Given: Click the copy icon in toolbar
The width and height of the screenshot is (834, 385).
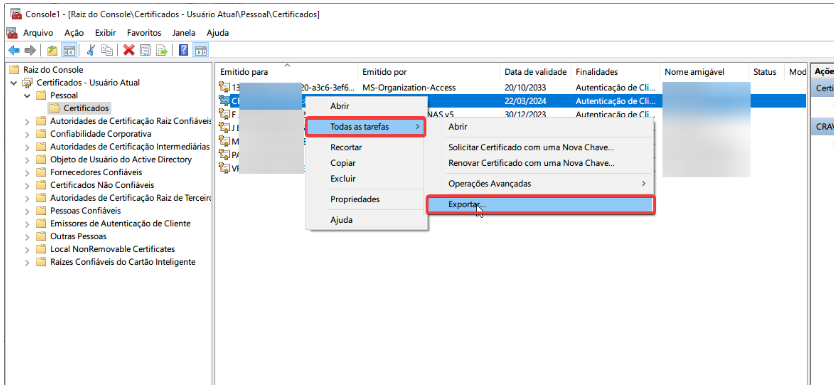Looking at the screenshot, I should tap(107, 51).
